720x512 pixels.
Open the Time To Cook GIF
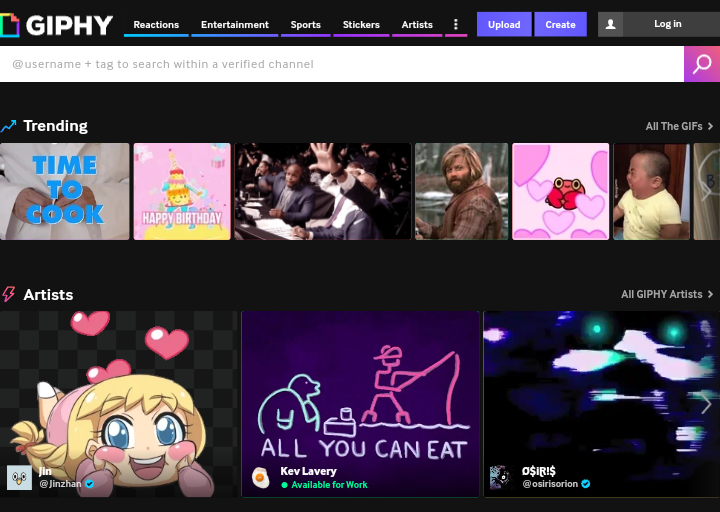pos(65,191)
